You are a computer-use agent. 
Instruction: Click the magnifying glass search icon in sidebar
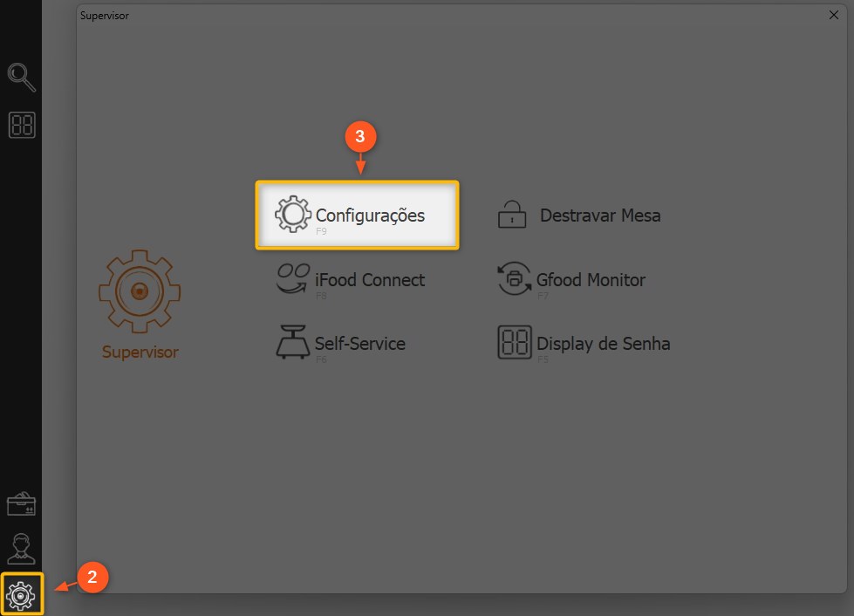coord(21,78)
